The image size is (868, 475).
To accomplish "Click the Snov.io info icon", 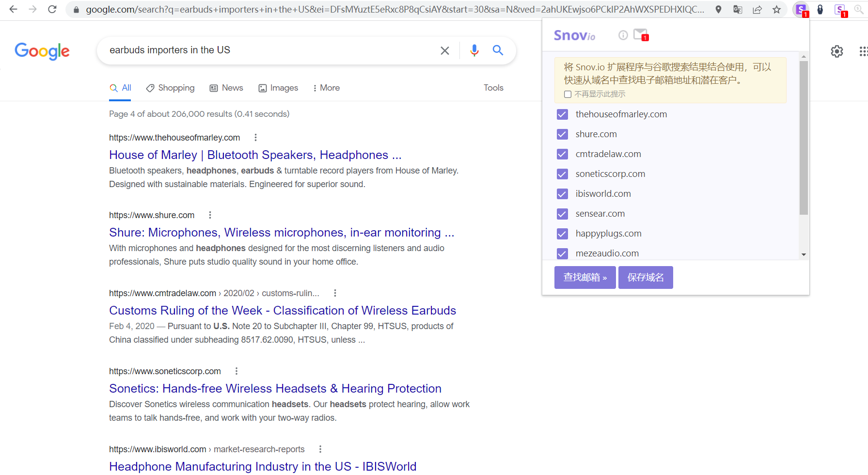I will 623,35.
